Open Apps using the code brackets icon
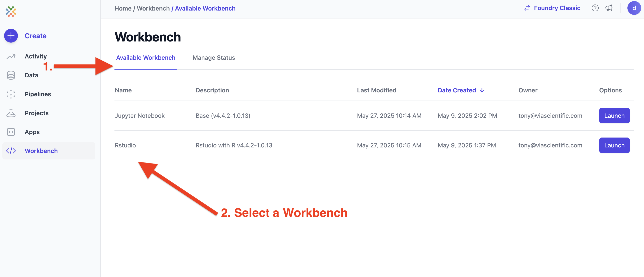This screenshot has height=277, width=644. (x=11, y=132)
